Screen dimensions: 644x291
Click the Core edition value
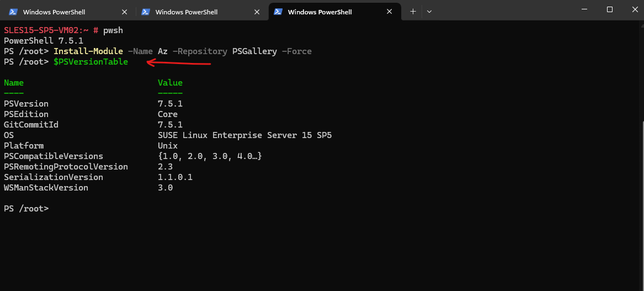pos(168,114)
